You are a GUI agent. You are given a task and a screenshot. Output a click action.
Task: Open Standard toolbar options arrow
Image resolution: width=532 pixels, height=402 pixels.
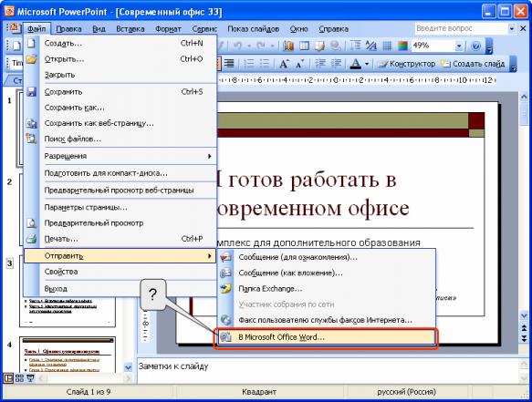(489, 46)
